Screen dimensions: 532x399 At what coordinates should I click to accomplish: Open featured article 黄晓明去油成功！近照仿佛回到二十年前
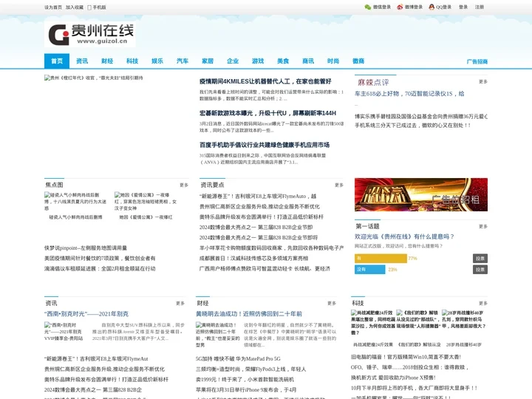click(249, 314)
